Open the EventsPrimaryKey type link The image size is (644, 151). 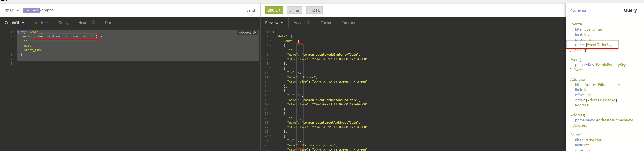611,65
